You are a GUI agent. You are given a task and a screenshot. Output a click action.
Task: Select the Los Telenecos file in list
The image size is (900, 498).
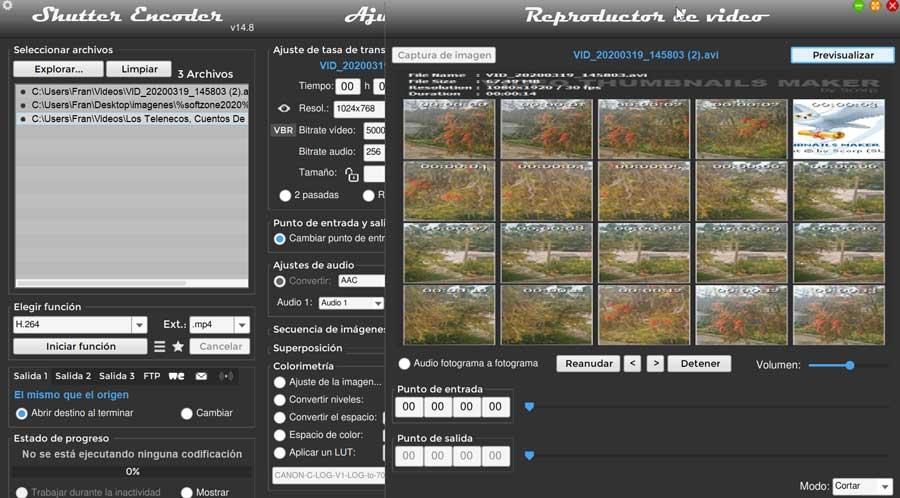[x=132, y=119]
